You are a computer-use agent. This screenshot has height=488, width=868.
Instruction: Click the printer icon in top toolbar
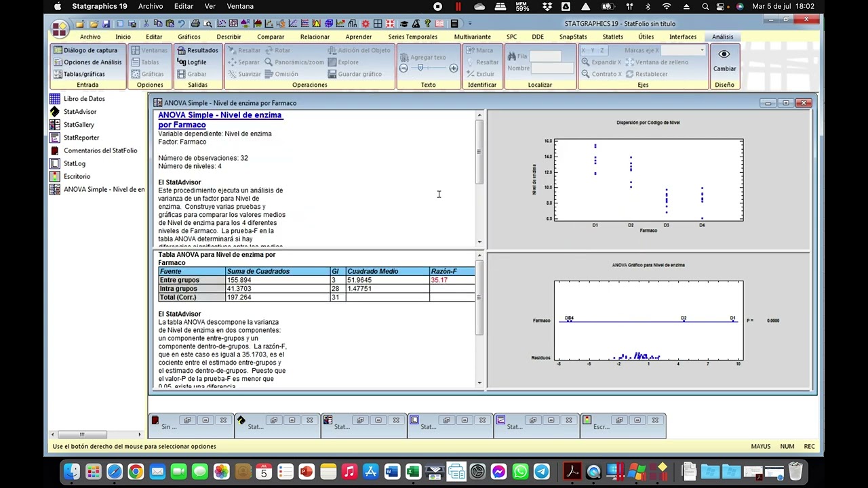click(195, 24)
